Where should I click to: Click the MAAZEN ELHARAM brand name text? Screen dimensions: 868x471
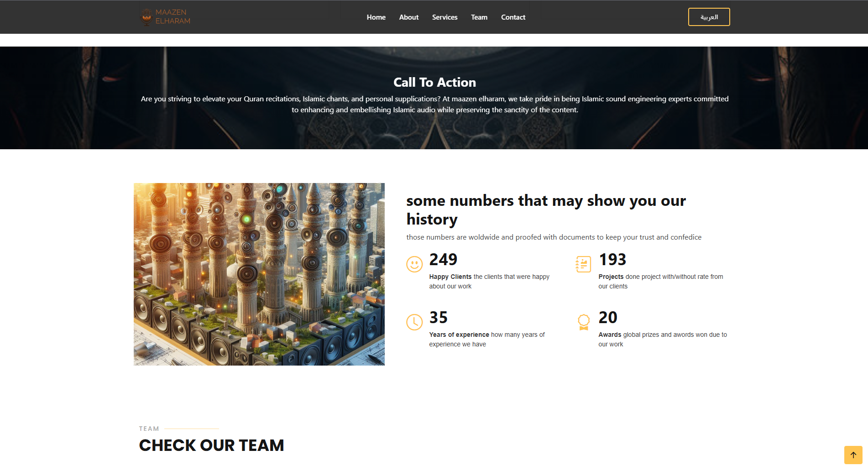[x=173, y=17]
